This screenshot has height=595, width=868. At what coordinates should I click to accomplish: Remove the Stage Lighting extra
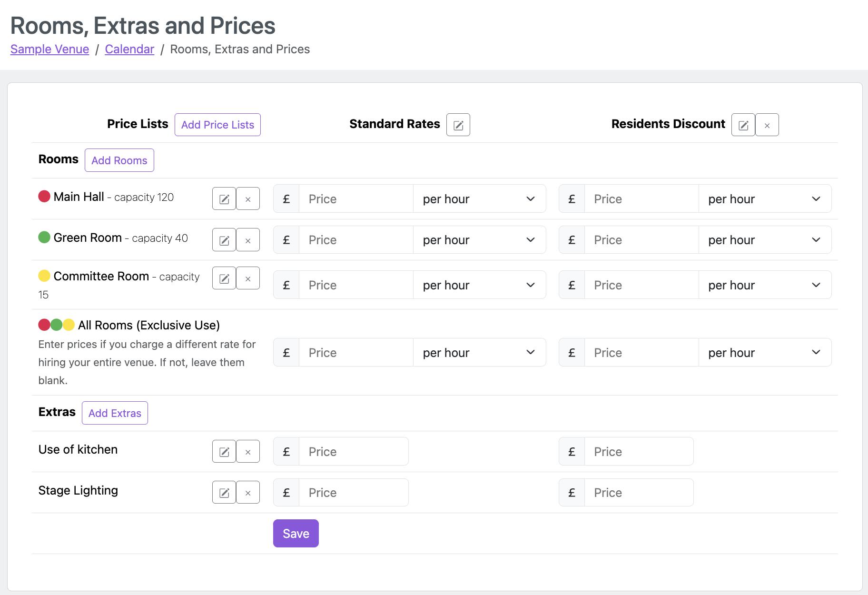pyautogui.click(x=248, y=493)
